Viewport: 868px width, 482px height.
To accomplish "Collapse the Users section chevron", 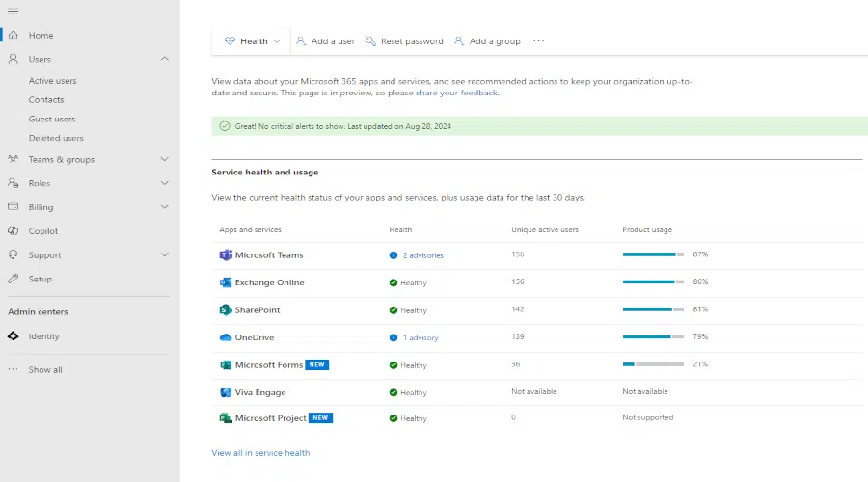I will tap(164, 60).
